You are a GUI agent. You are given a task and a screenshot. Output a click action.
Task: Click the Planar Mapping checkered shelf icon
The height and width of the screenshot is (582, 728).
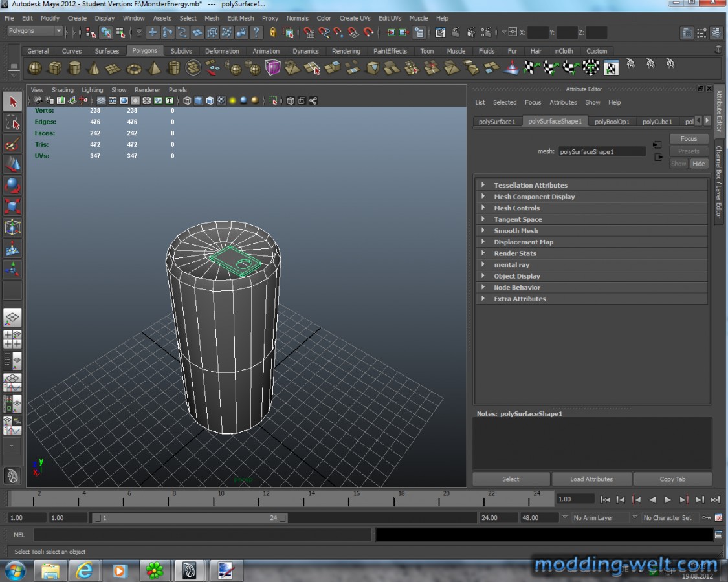(x=531, y=68)
